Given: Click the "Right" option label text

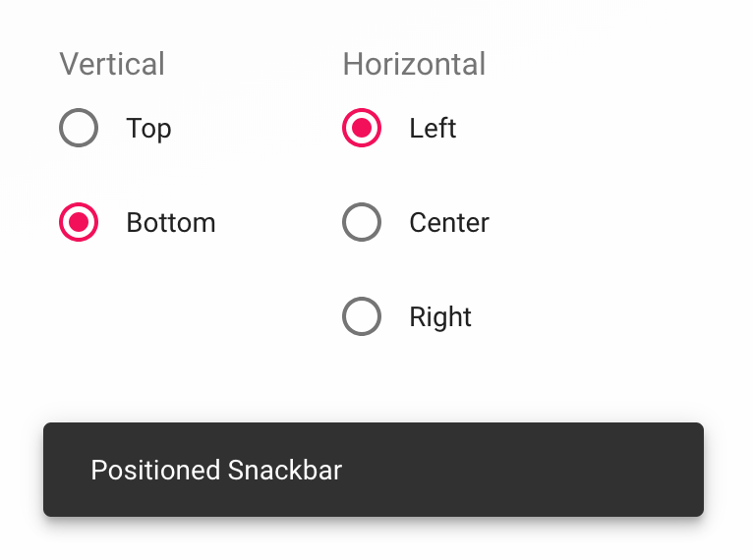Looking at the screenshot, I should [x=440, y=317].
